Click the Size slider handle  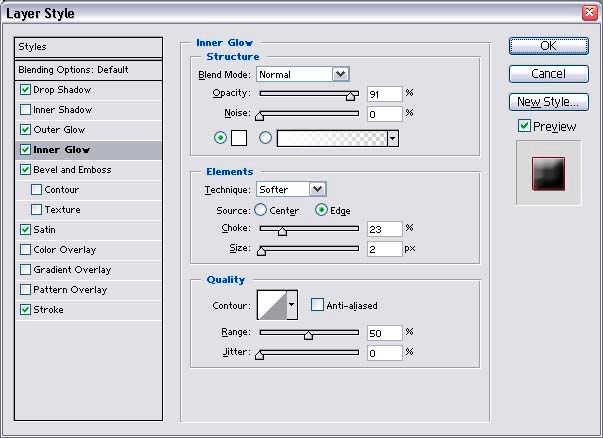262,251
